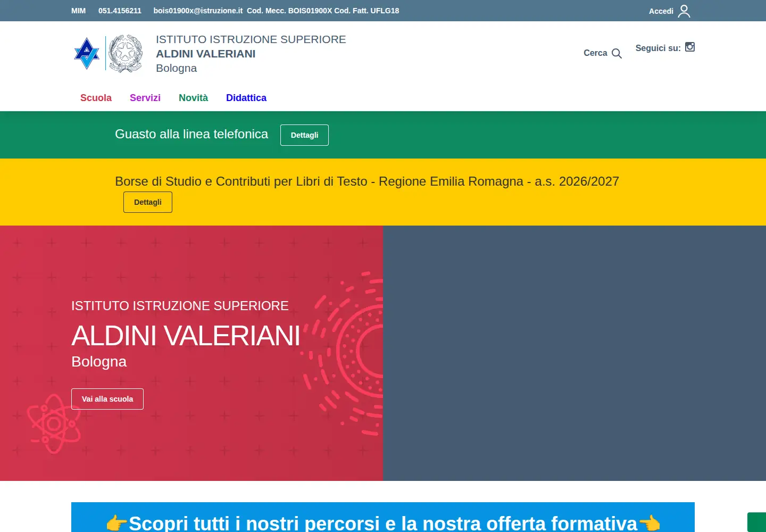766x532 pixels.
Task: Click the Aldini Valeriani star logo
Action: 87,53
